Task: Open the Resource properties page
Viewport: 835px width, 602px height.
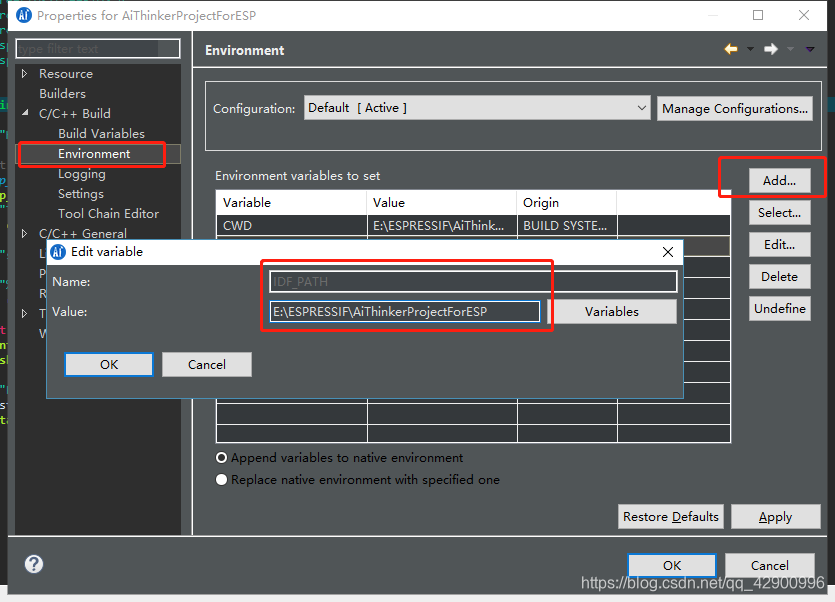Action: coord(66,74)
